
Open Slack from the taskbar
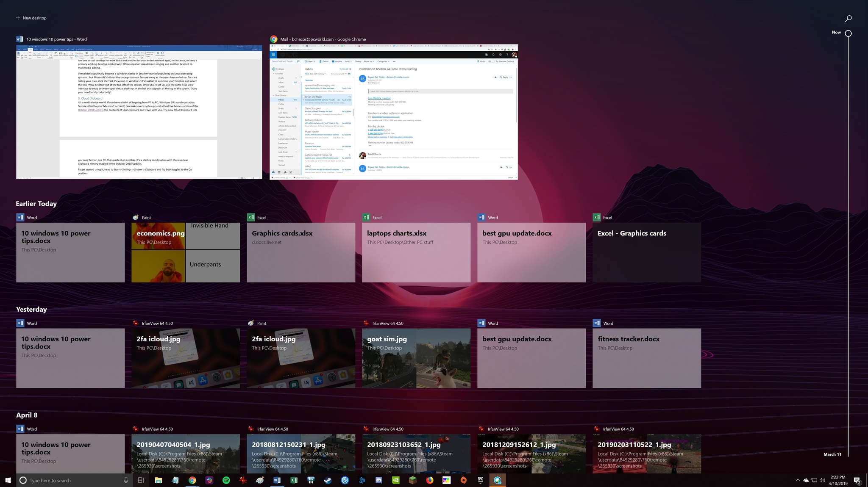coord(209,480)
